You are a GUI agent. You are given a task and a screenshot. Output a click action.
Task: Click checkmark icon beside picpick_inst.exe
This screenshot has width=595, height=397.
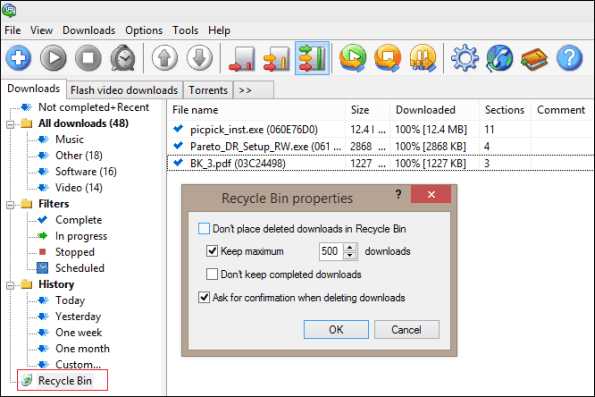point(178,129)
